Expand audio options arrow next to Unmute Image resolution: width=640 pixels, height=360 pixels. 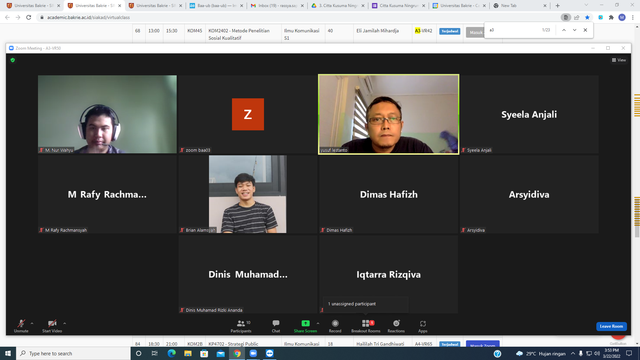[x=32, y=323]
